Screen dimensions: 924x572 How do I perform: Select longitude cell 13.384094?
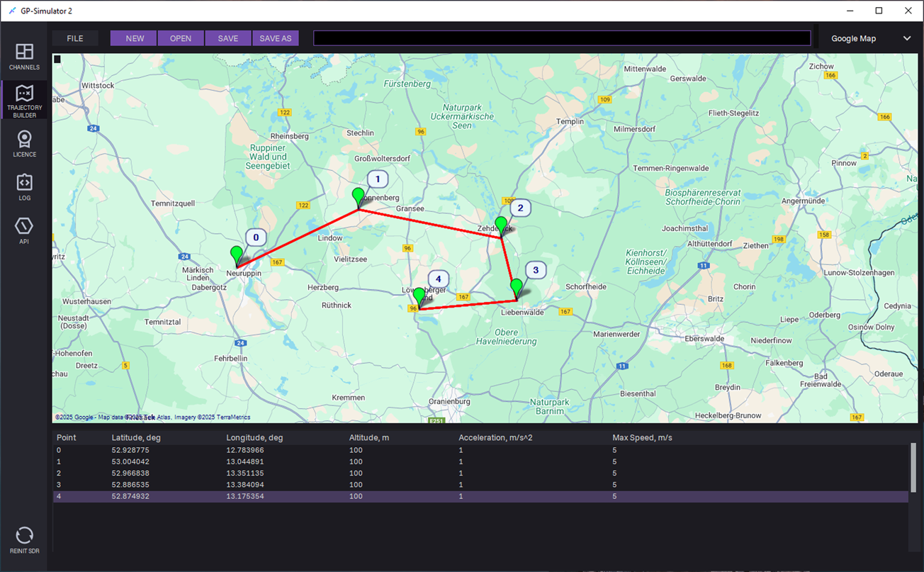point(245,485)
